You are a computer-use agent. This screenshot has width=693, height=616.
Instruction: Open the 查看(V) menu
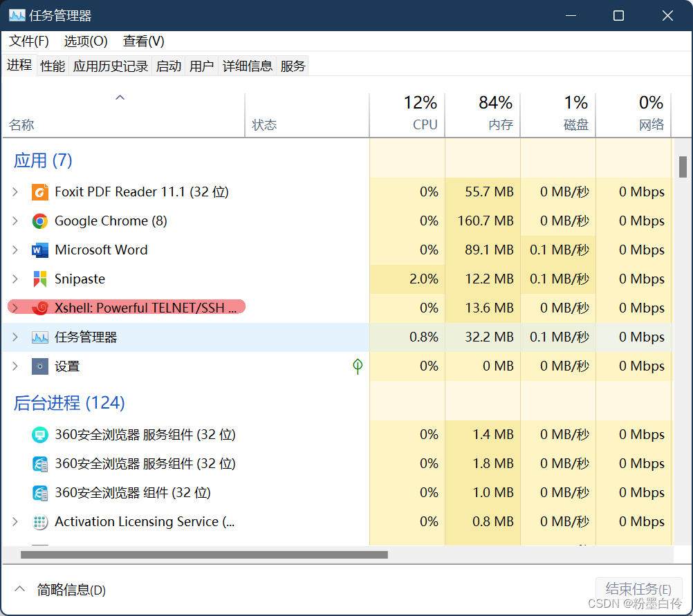pos(144,41)
